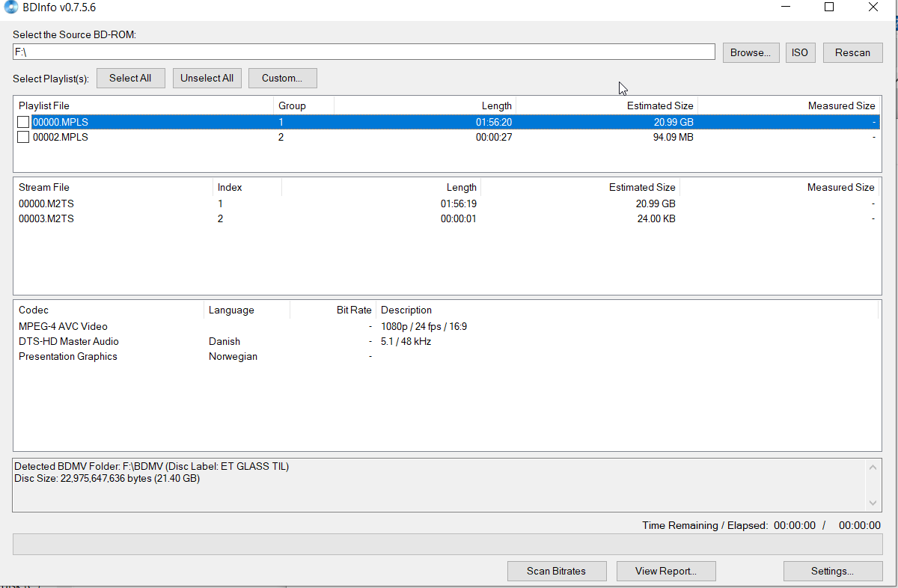Open the Custom... playlist dialog
Image resolution: width=898 pixels, height=588 pixels.
coord(282,78)
